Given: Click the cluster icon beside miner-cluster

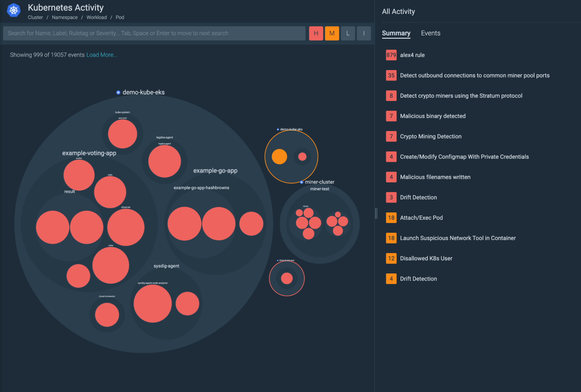Looking at the screenshot, I should coord(301,182).
